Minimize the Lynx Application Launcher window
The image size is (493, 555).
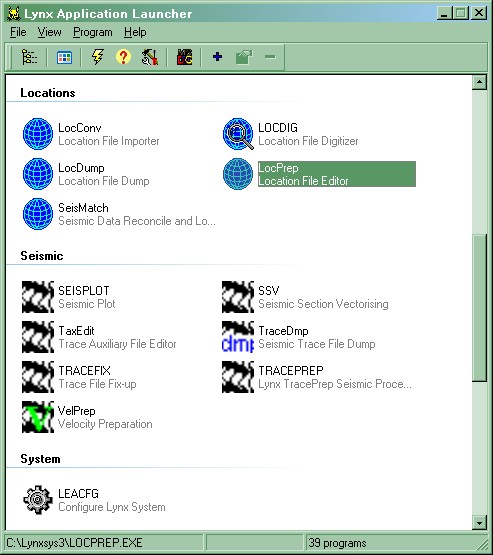click(x=445, y=13)
